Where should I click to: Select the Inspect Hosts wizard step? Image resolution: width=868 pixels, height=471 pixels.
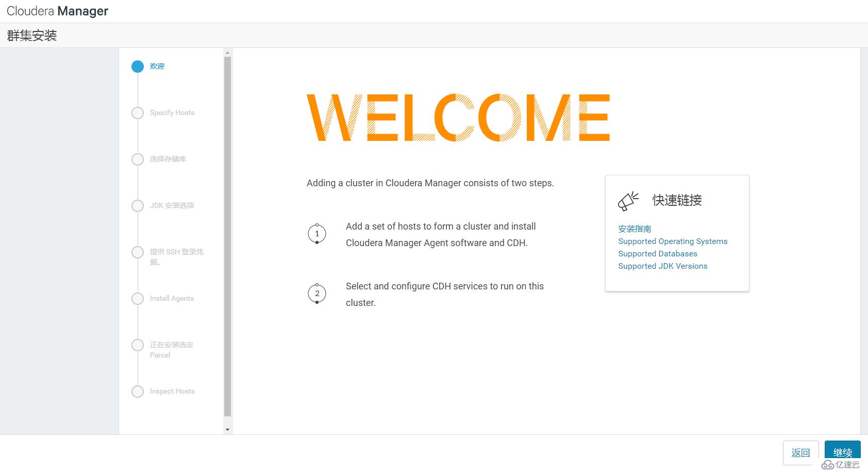(x=172, y=391)
